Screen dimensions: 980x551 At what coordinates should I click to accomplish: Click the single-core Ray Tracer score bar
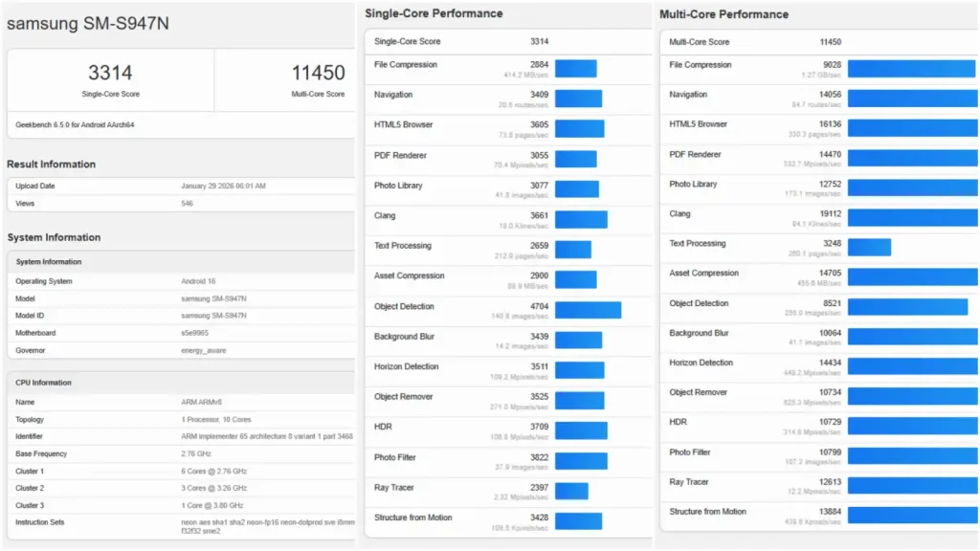571,491
